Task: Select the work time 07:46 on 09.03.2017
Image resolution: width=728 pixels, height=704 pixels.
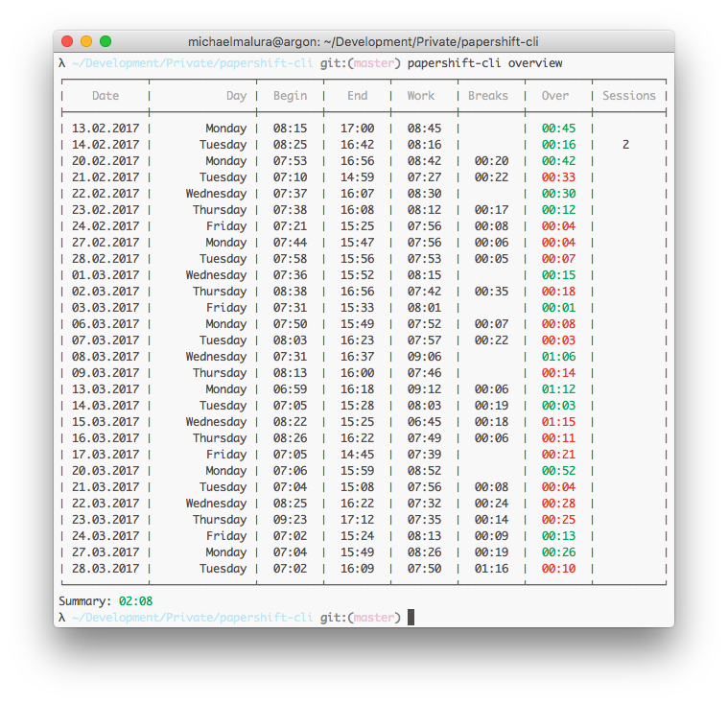Action: click(x=424, y=372)
